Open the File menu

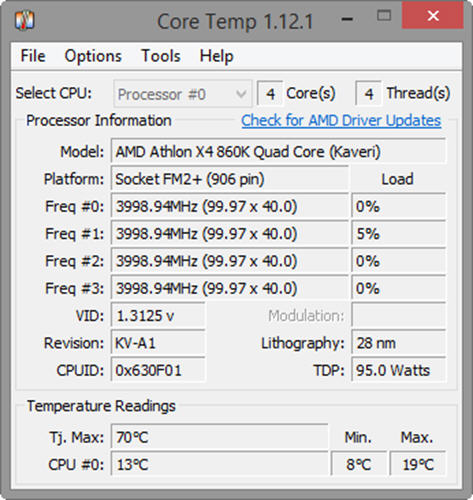(x=33, y=56)
